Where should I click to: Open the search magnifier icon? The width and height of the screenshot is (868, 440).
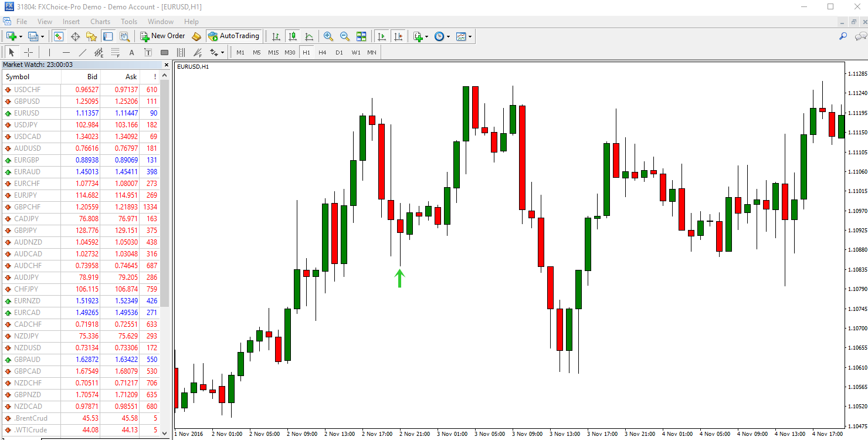(x=843, y=36)
